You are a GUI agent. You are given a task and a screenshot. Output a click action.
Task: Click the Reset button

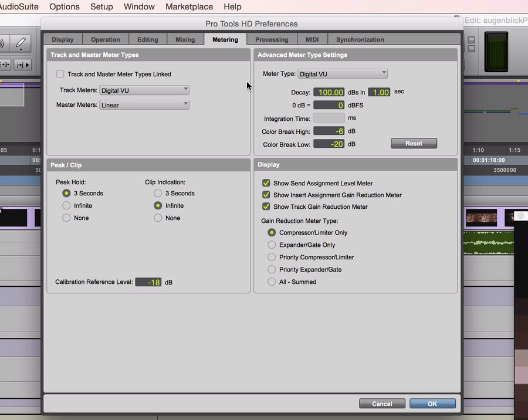(414, 144)
